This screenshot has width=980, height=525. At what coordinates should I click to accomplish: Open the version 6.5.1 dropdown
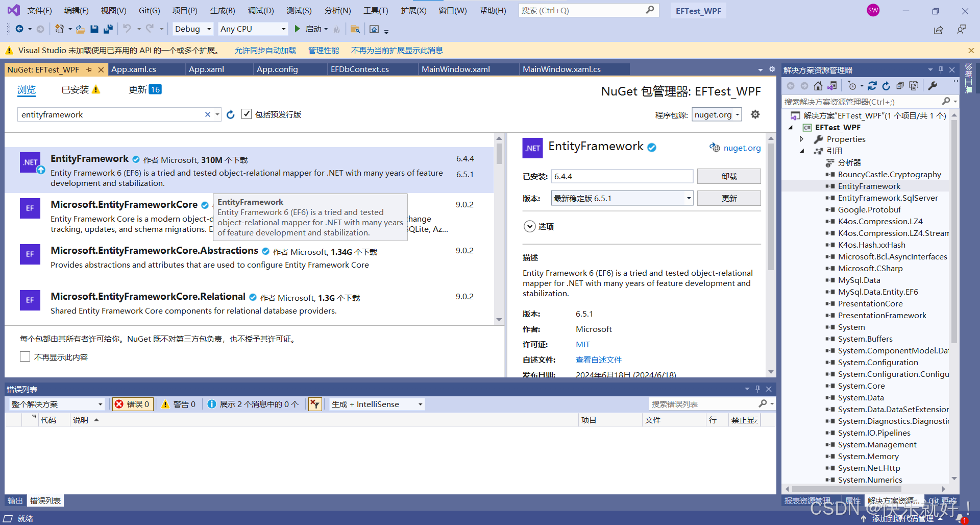click(622, 198)
